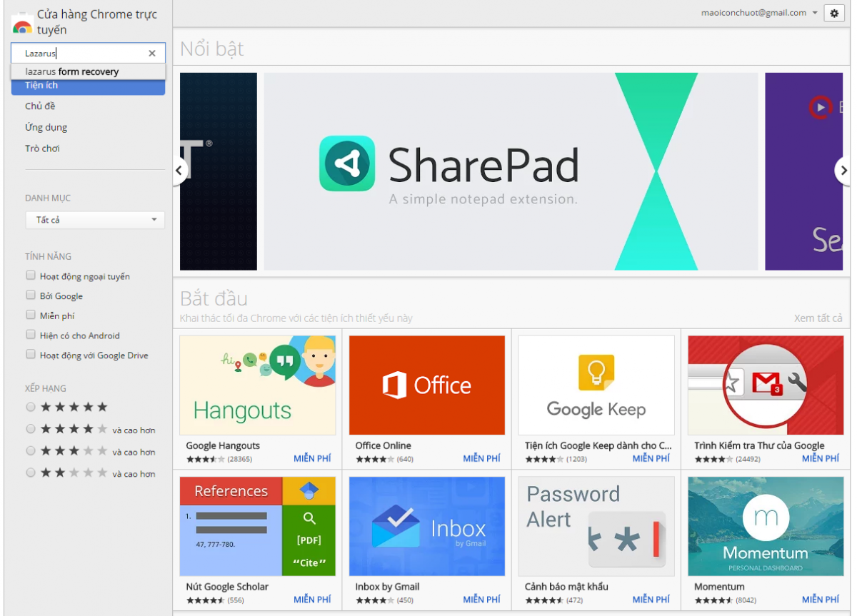Screen dimensions: 857x616
Task: Open the Google Hangouts extension tile
Action: (x=257, y=385)
